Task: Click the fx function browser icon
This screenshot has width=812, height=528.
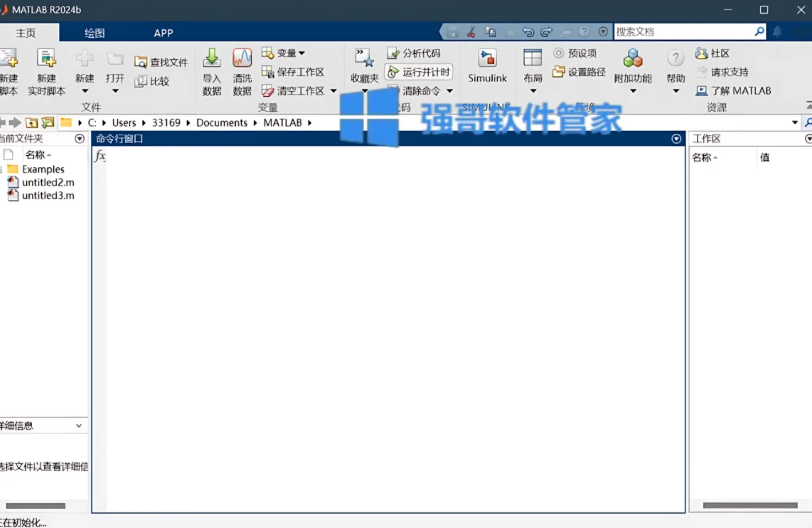Action: coord(100,156)
